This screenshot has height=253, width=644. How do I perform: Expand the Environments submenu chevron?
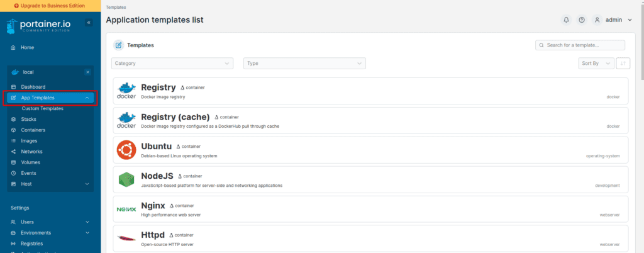87,233
